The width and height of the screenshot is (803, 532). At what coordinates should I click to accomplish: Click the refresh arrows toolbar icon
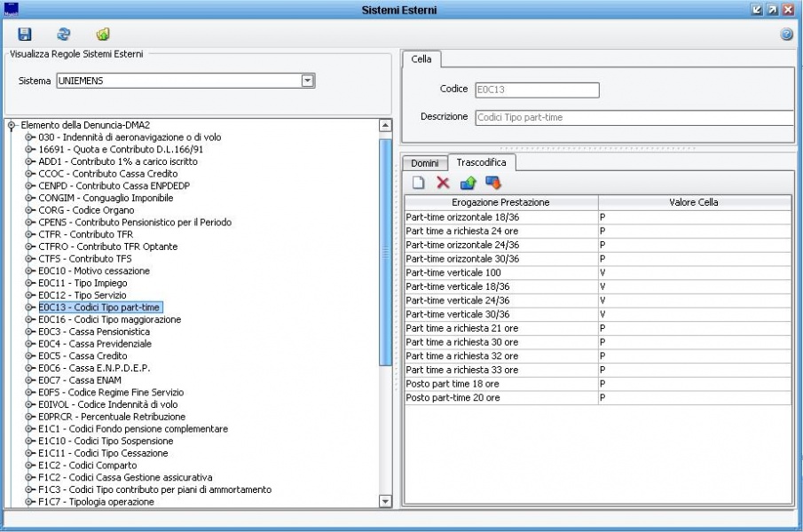[64, 35]
